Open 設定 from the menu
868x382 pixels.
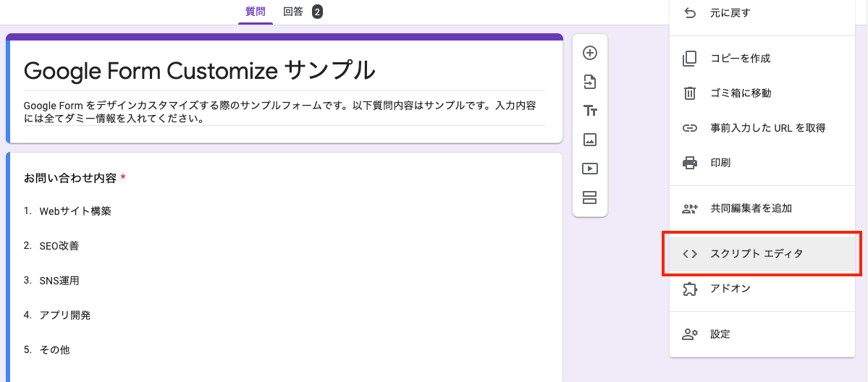coord(762,334)
